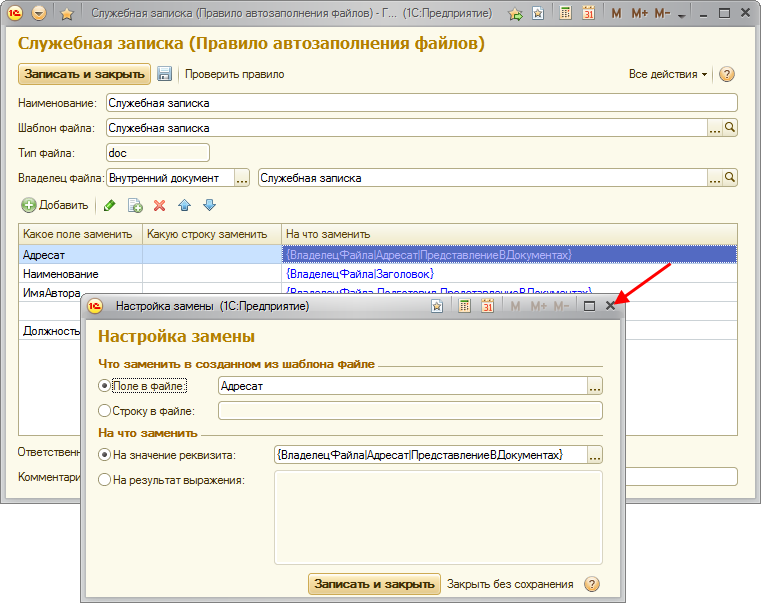Open the main menu dropdown in main title bar

coord(39,13)
